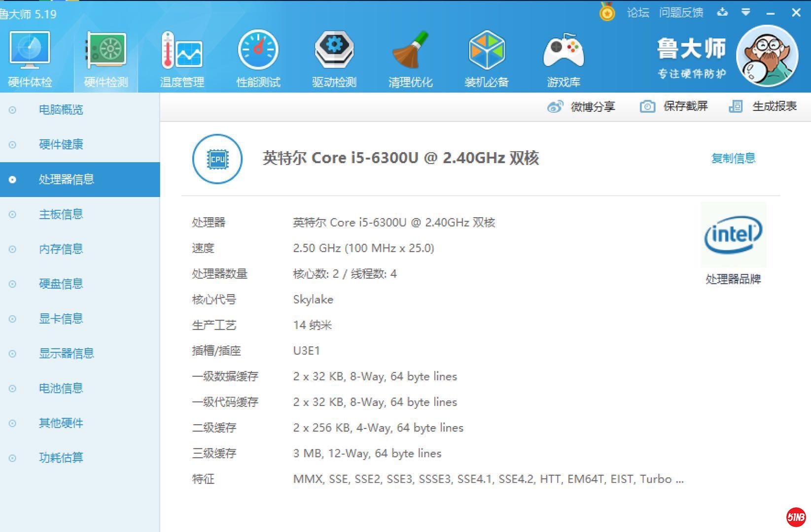The image size is (811, 532).
Task: Select 主板信息 in the sidebar
Action: coord(61,214)
